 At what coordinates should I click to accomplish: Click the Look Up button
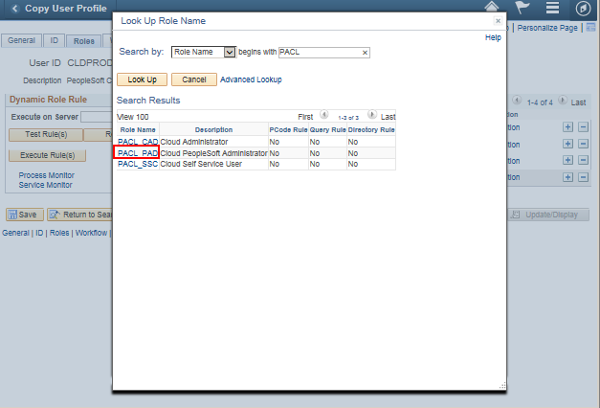coord(142,80)
